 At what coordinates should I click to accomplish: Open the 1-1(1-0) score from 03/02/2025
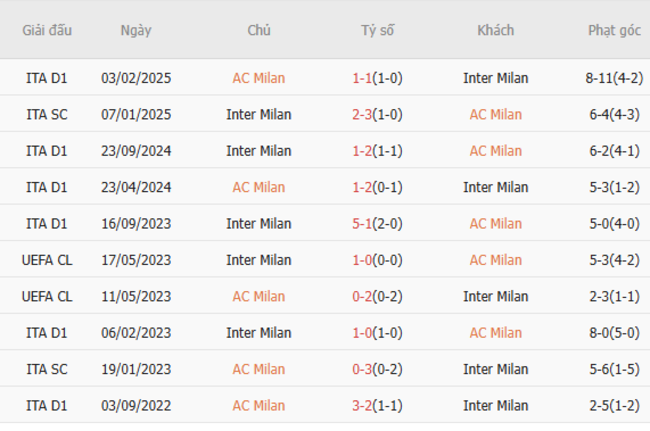coord(377,78)
